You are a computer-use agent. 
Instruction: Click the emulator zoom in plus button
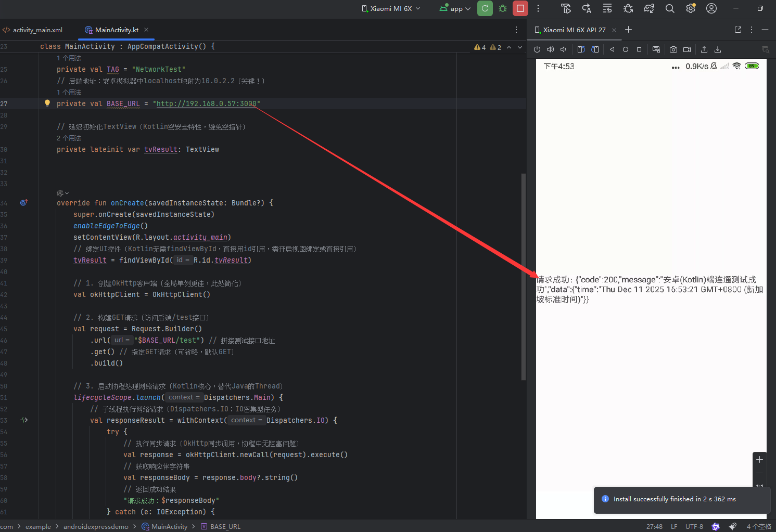tap(760, 460)
